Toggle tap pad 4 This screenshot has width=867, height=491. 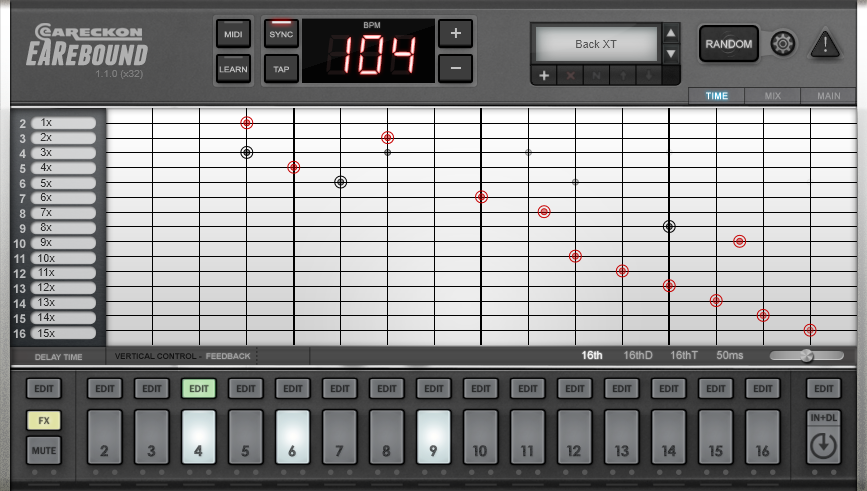[199, 436]
